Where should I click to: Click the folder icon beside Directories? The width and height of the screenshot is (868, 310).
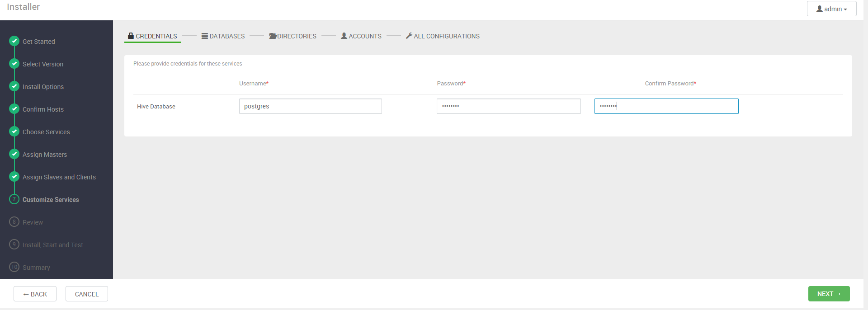[x=273, y=36]
